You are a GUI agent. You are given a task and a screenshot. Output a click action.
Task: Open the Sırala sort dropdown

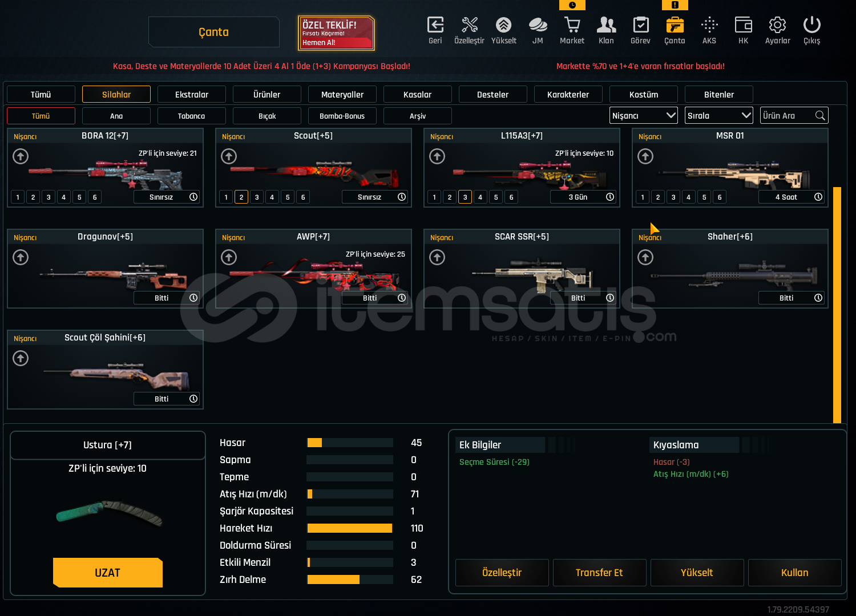tap(718, 116)
